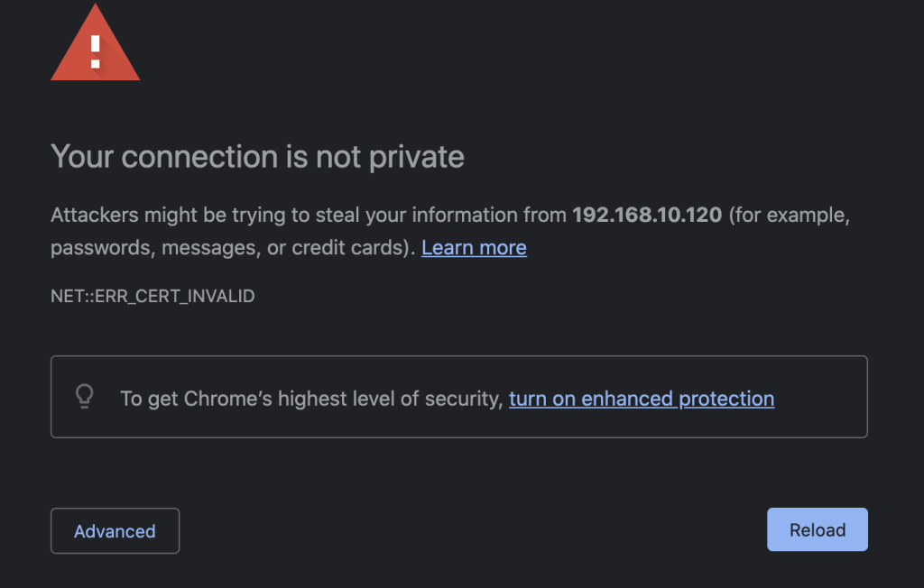Click the NET::ERR_CERT_INVALID error code

pyautogui.click(x=152, y=296)
